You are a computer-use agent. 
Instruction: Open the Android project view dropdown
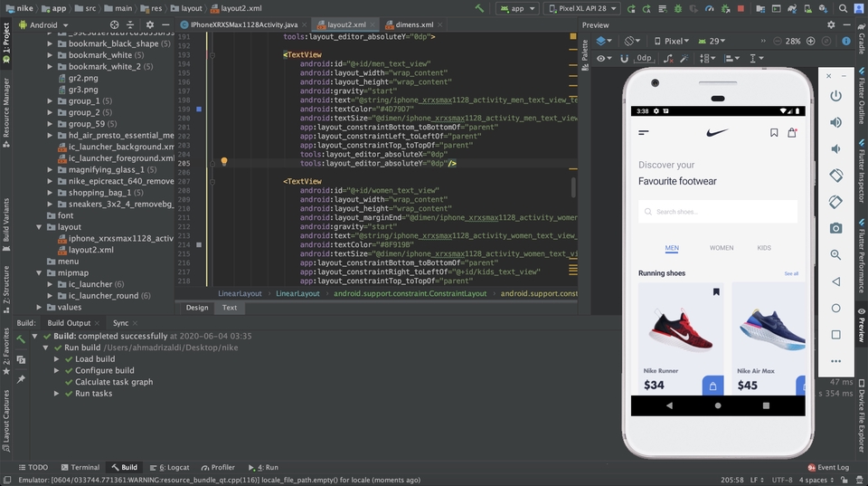click(x=43, y=24)
